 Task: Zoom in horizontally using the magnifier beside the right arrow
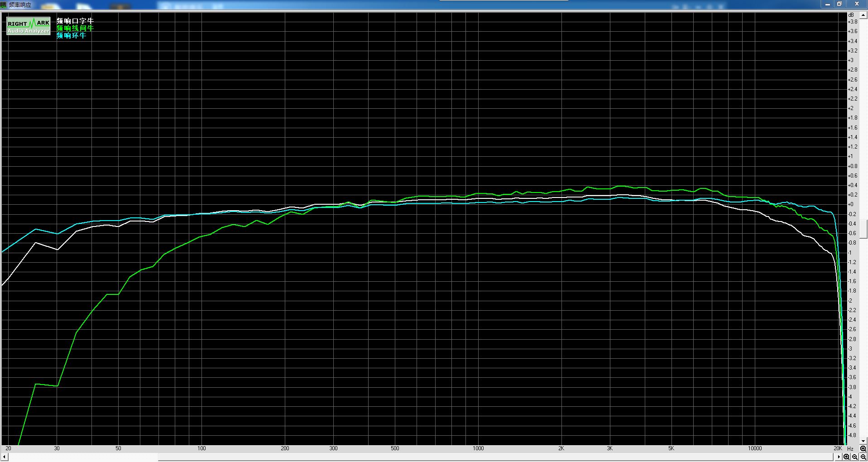pos(846,457)
